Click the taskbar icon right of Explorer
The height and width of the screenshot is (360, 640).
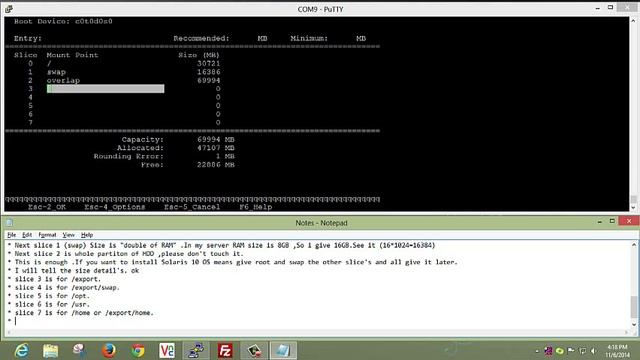pos(80,351)
